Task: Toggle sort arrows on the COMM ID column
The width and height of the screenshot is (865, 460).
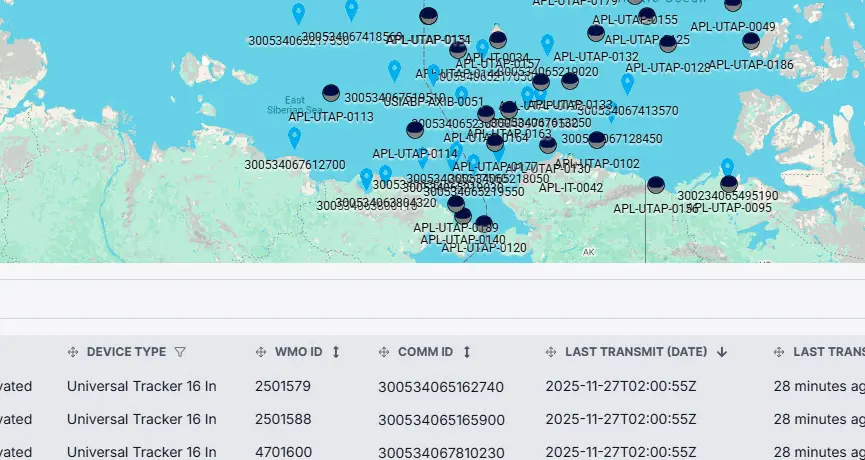Action: [x=466, y=352]
